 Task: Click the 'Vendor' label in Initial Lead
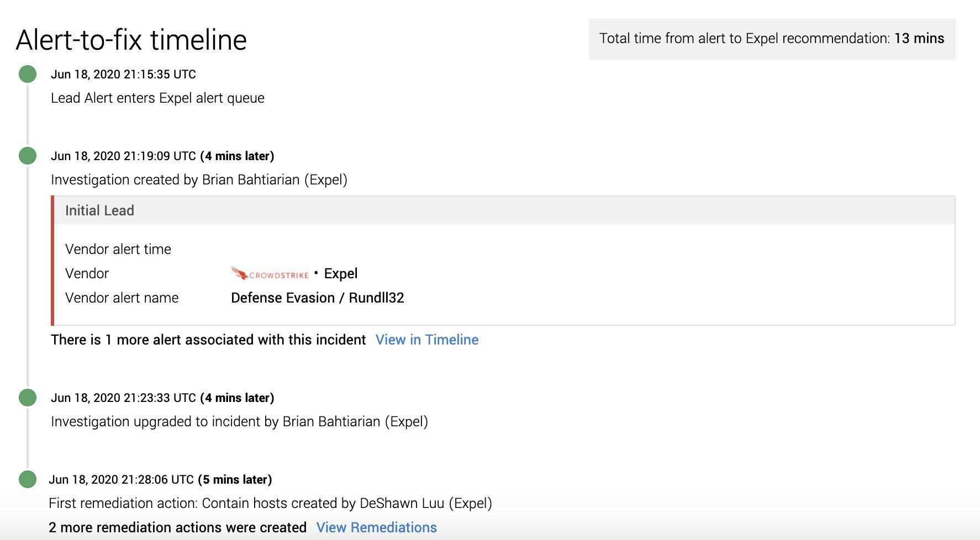pyautogui.click(x=87, y=273)
